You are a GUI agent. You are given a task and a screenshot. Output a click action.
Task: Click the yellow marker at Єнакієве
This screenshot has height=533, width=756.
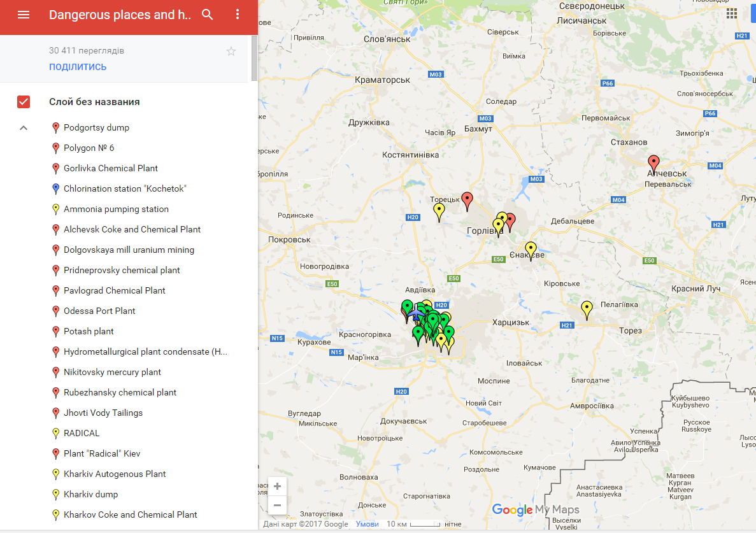531,251
